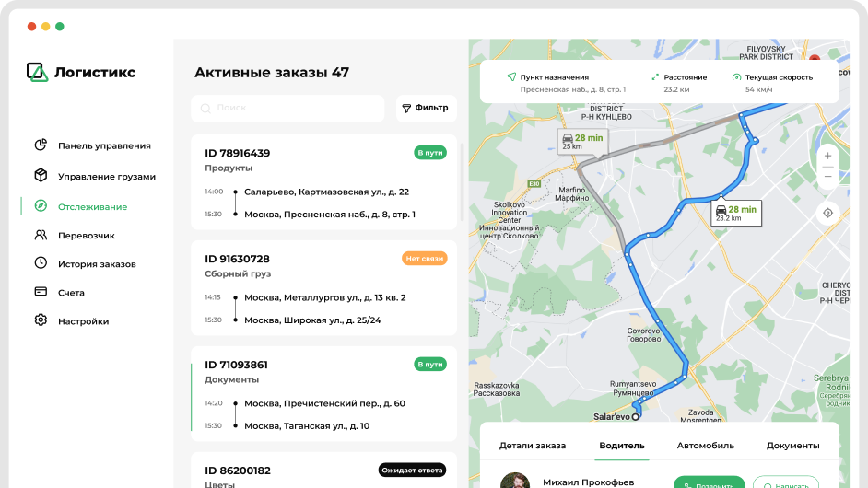This screenshot has height=488, width=868.
Task: Click the orders list scrollbar
Action: click(463, 182)
